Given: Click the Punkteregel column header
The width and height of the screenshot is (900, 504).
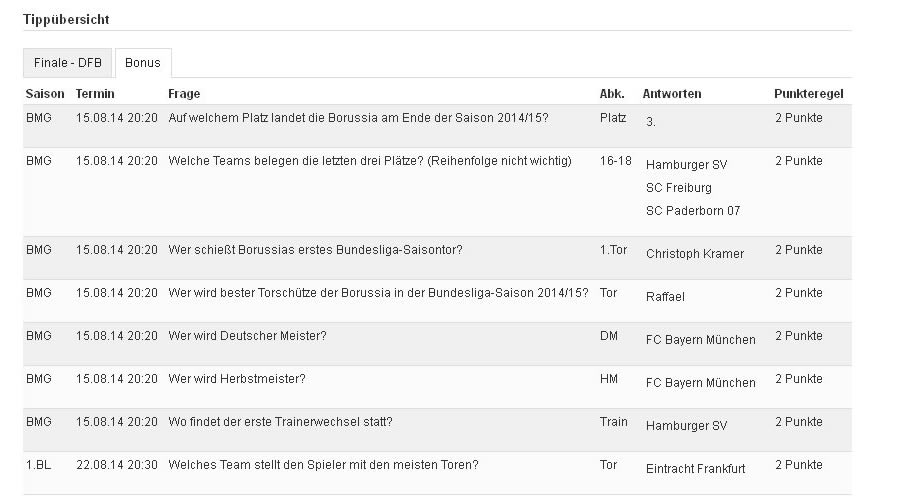Looking at the screenshot, I should (808, 94).
